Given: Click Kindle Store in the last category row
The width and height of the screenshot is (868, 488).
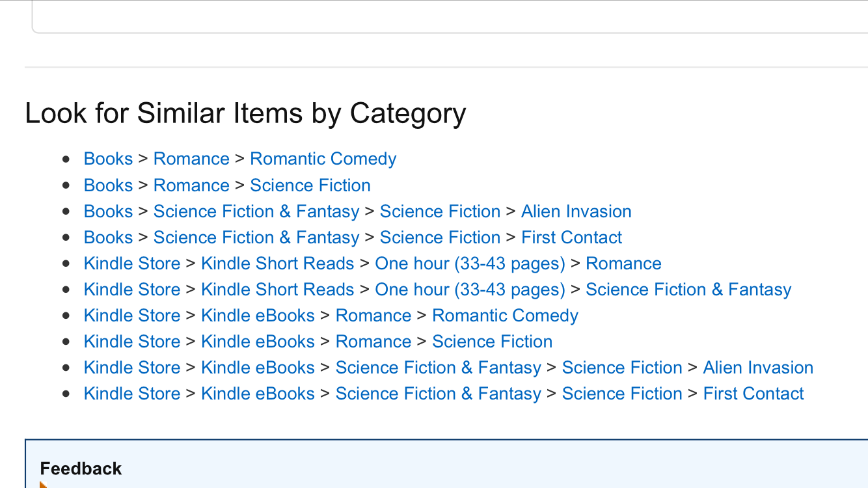Looking at the screenshot, I should [132, 394].
